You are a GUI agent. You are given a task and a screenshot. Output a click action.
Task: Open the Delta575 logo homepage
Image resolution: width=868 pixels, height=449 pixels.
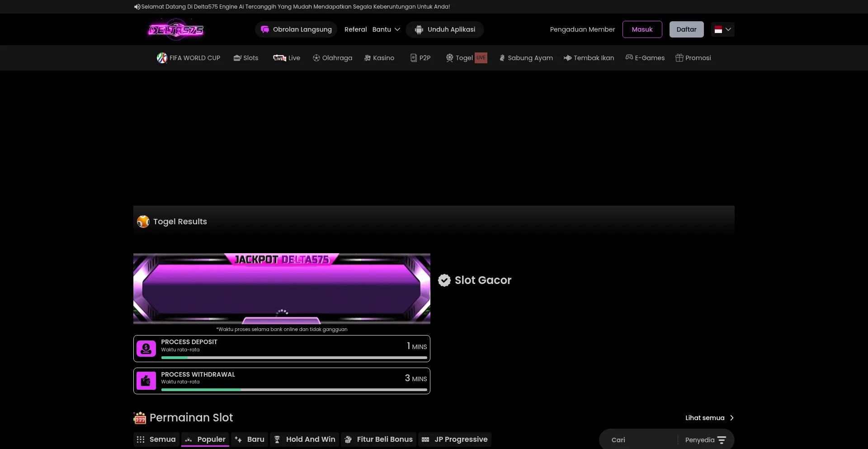(x=176, y=29)
